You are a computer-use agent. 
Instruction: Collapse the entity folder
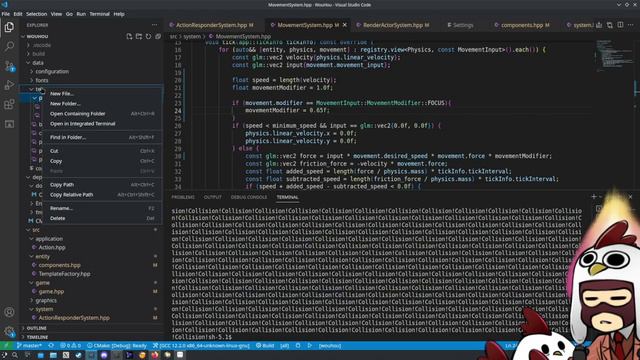pyautogui.click(x=92, y=256)
